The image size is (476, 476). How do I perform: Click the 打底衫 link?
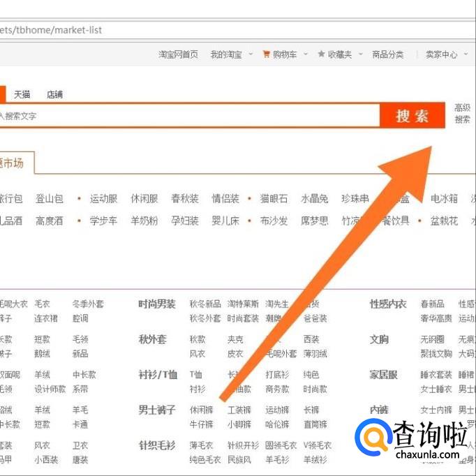277,375
